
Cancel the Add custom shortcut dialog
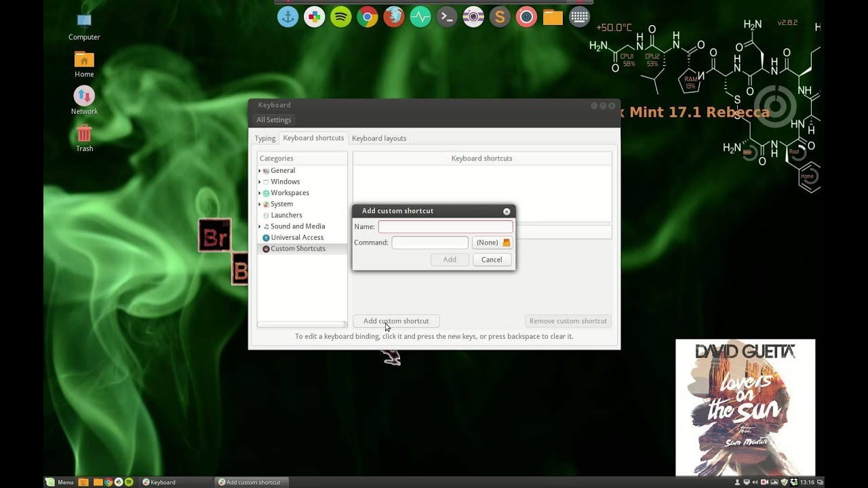pyautogui.click(x=492, y=260)
